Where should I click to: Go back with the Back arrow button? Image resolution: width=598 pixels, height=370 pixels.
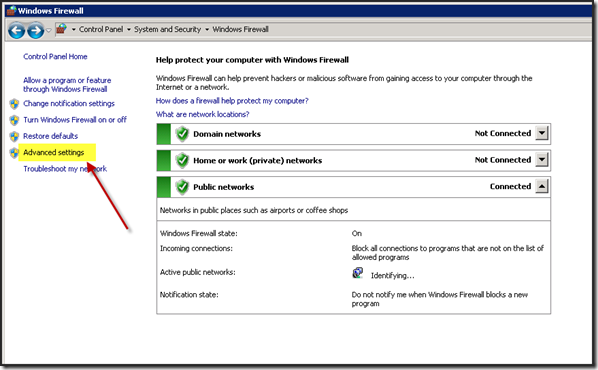16,31
